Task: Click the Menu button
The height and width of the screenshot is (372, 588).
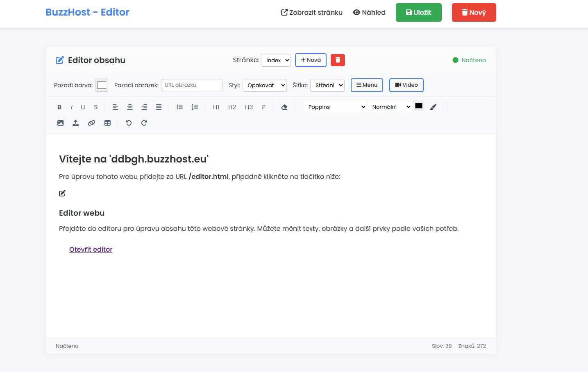Action: click(367, 85)
